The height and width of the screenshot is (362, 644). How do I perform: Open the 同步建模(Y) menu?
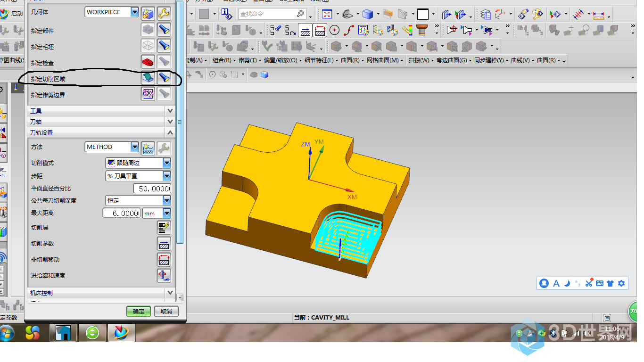coord(491,60)
